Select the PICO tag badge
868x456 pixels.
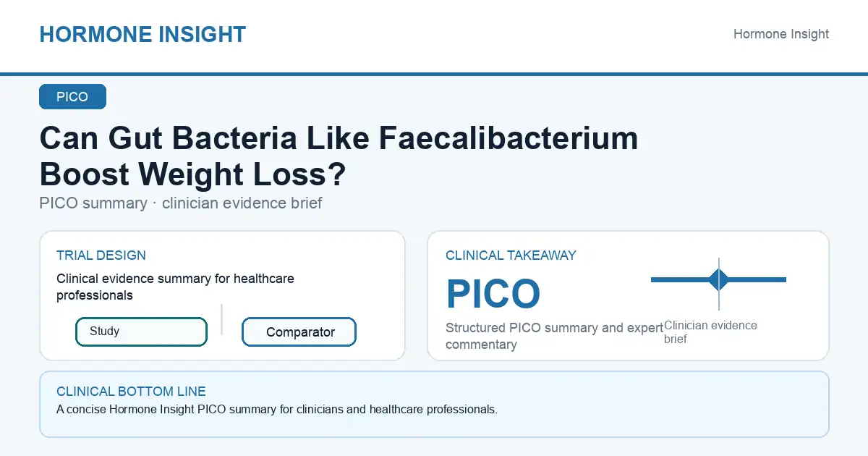72,97
